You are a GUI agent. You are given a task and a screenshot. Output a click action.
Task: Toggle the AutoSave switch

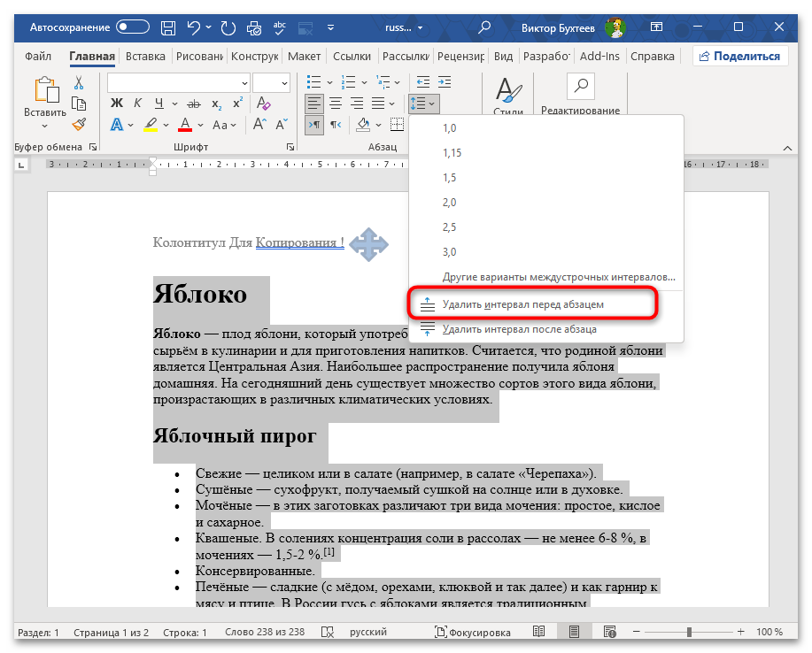tap(133, 27)
